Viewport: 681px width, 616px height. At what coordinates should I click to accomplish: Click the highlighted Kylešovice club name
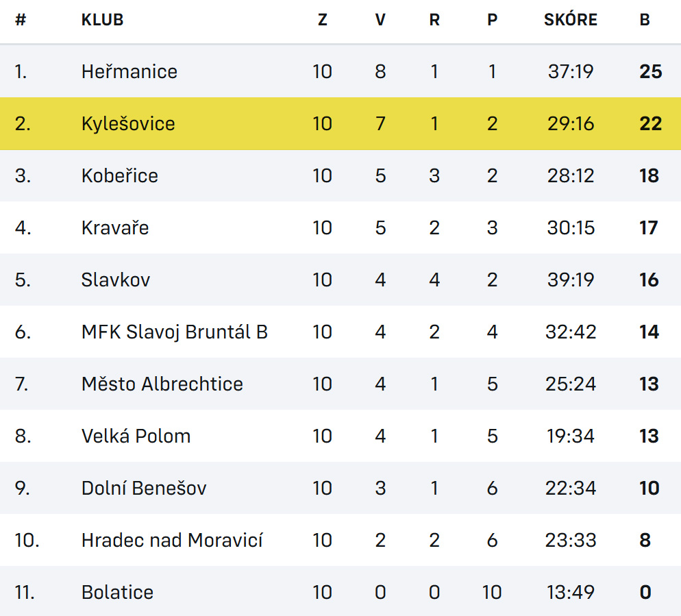[128, 123]
